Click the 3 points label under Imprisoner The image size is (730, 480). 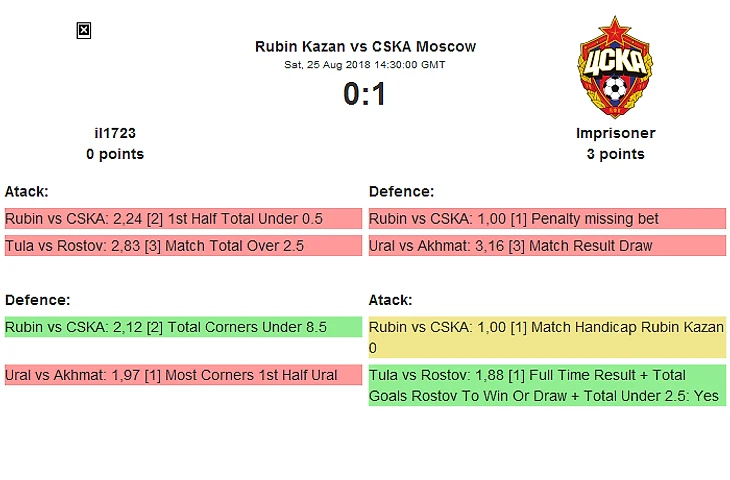[615, 154]
